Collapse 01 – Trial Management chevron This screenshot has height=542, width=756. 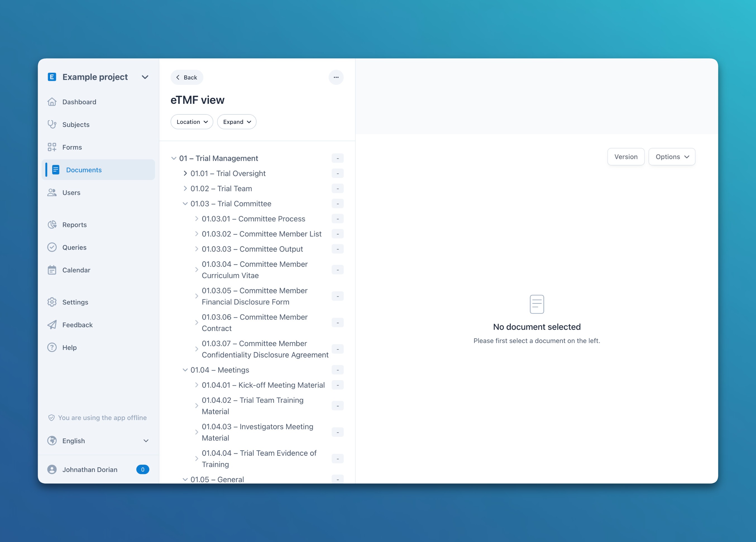[x=174, y=158]
